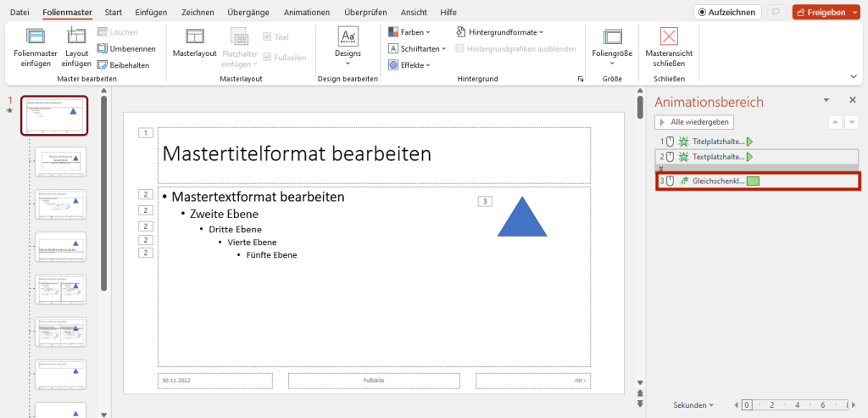Move animation later with down arrow
This screenshot has height=418, width=868.
(851, 122)
